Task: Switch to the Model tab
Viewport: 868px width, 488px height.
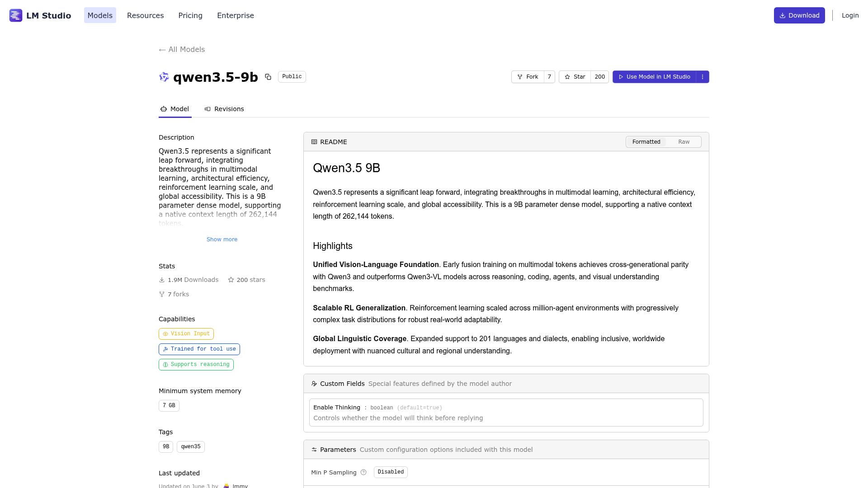Action: [x=175, y=109]
